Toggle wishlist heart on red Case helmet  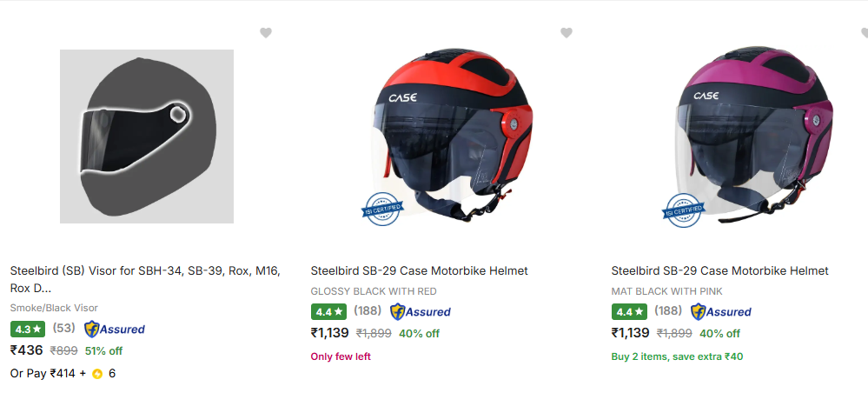click(x=567, y=33)
